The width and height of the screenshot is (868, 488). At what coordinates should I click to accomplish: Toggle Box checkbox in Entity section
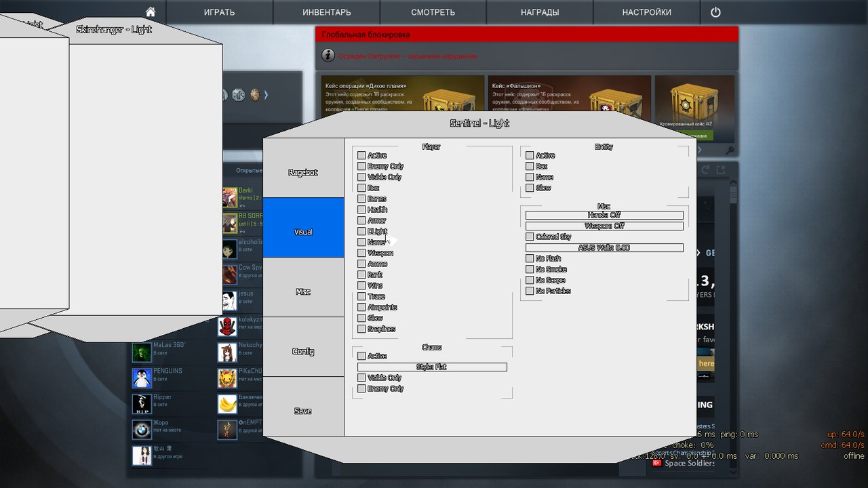click(x=530, y=166)
